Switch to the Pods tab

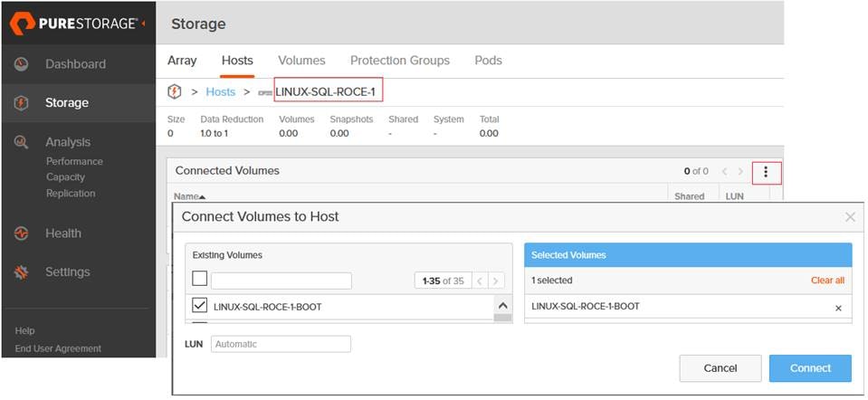tap(488, 61)
